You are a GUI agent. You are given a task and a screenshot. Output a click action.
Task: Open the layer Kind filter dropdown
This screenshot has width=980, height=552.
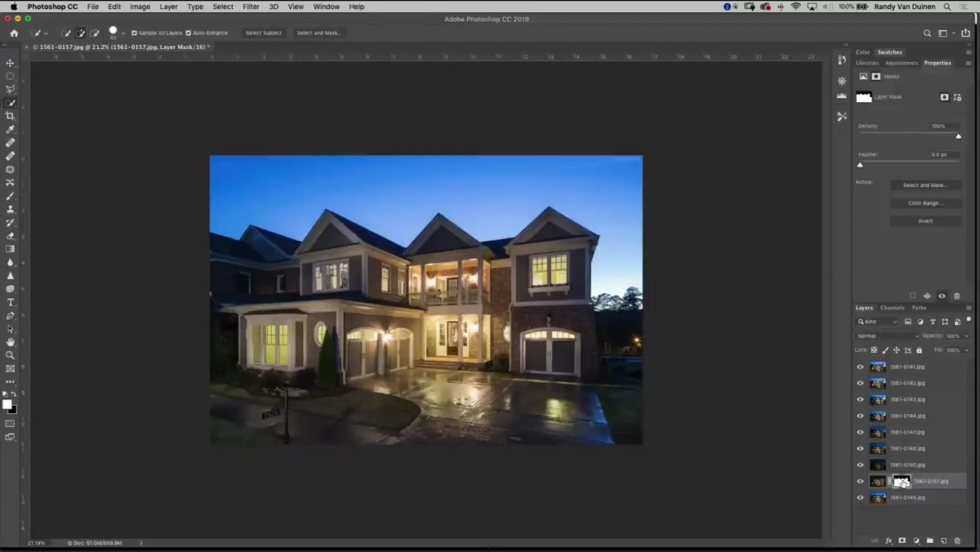tap(878, 322)
